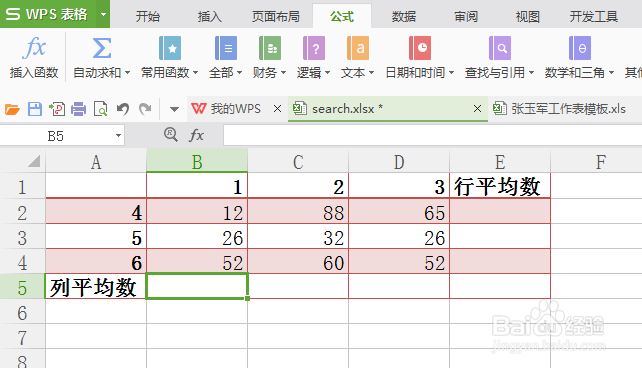Screen dimensions: 642x368
Task: Click the AutoSum (自动求和) sigma icon
Action: point(102,48)
